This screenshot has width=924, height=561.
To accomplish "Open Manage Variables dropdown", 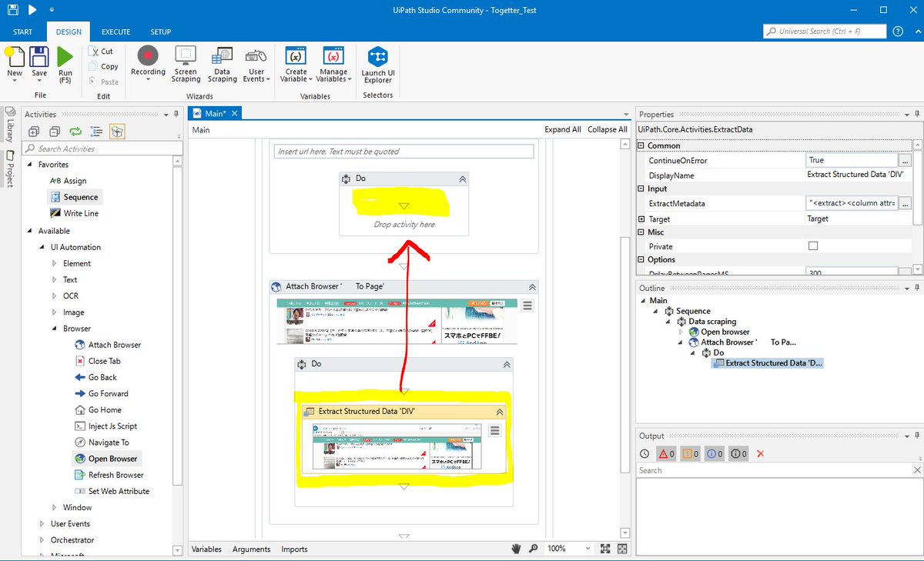I will (333, 64).
